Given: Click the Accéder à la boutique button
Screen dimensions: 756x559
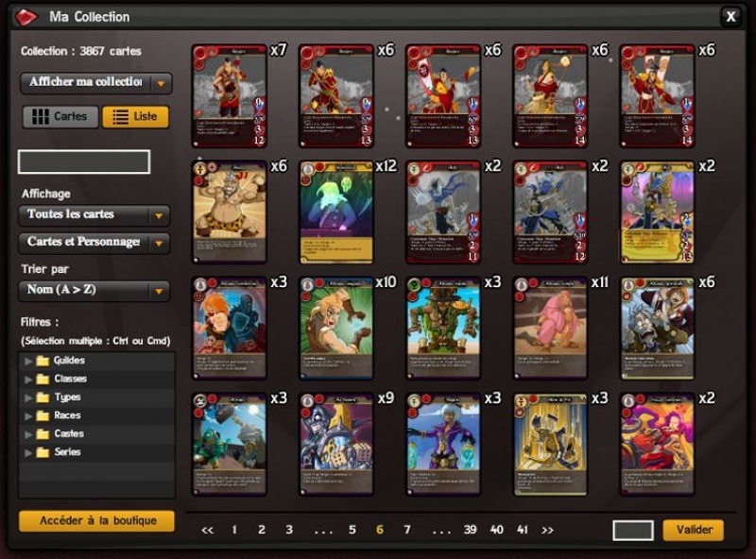Looking at the screenshot, I should 97,521.
